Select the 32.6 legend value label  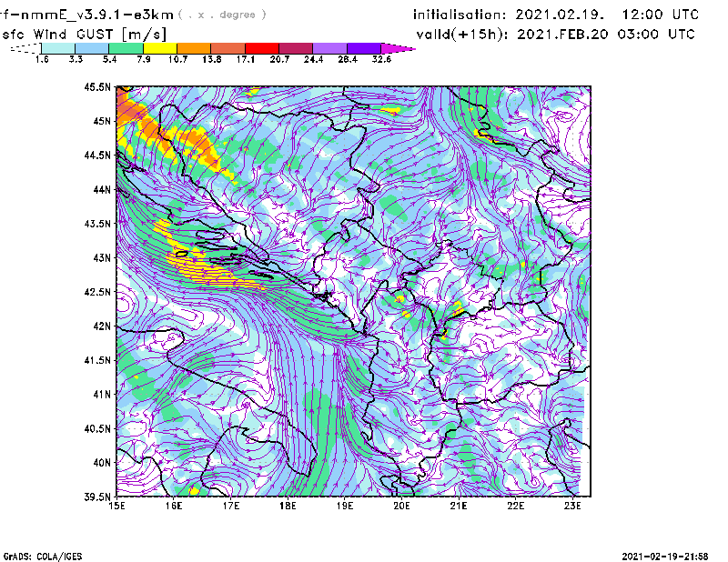(381, 59)
